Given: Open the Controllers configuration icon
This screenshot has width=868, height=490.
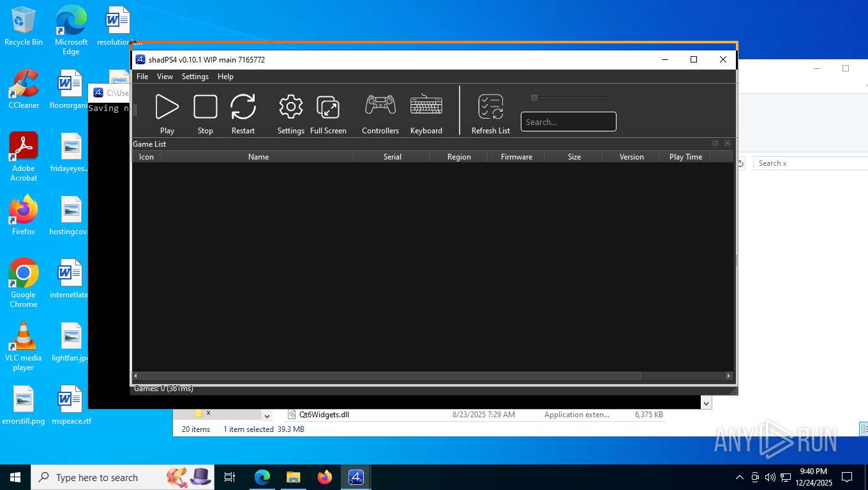Looking at the screenshot, I should click(x=380, y=105).
